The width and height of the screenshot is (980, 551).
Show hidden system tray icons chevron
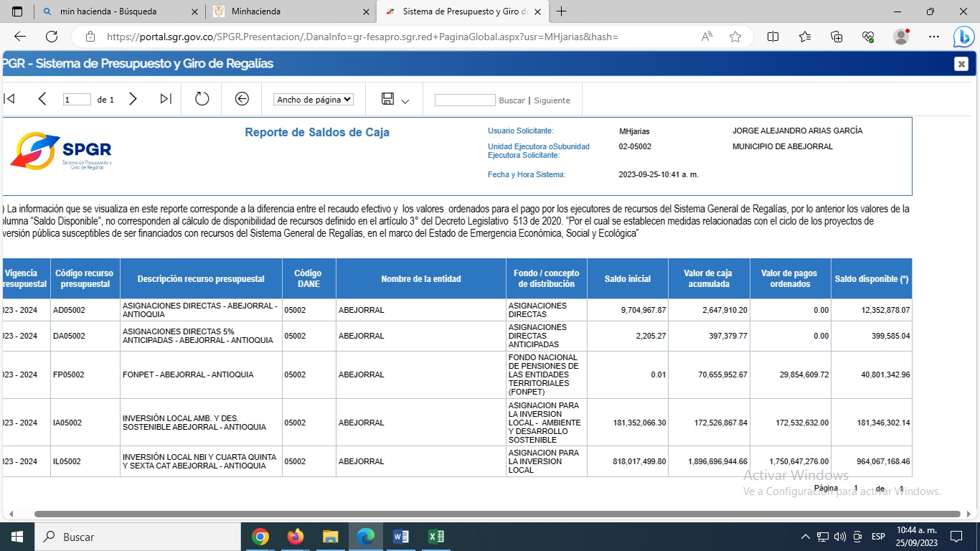tap(805, 537)
